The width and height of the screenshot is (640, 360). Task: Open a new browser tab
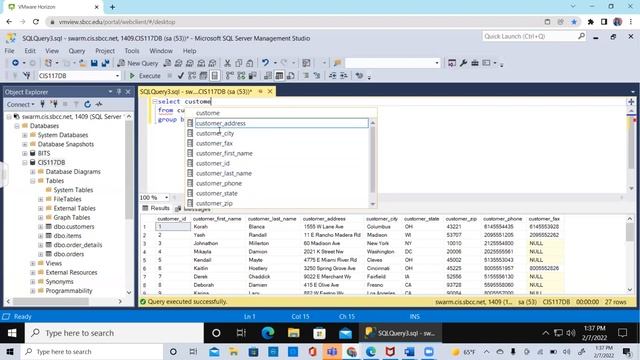(112, 7)
